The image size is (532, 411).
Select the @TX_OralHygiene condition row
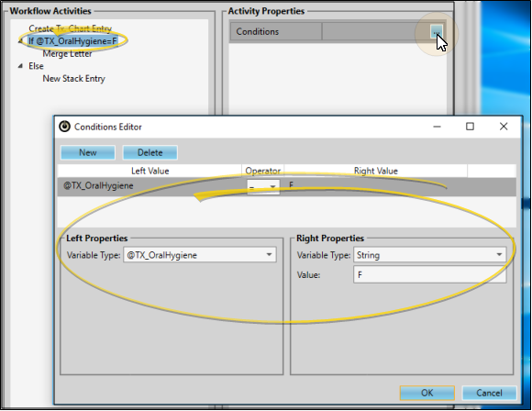click(x=287, y=186)
